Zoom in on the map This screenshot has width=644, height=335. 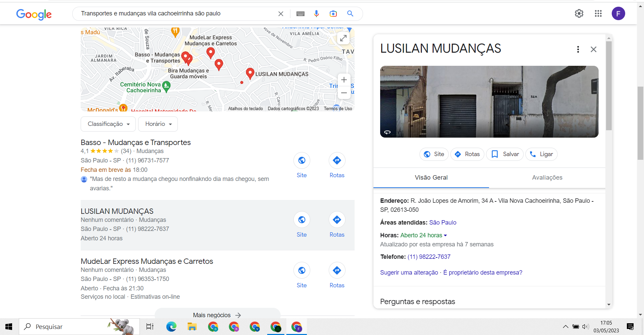(x=344, y=80)
